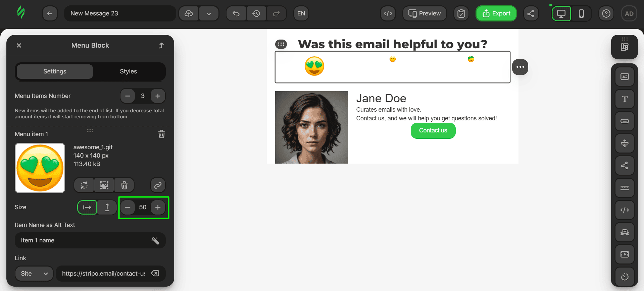Click the Preview button
The height and width of the screenshot is (291, 644).
click(425, 14)
